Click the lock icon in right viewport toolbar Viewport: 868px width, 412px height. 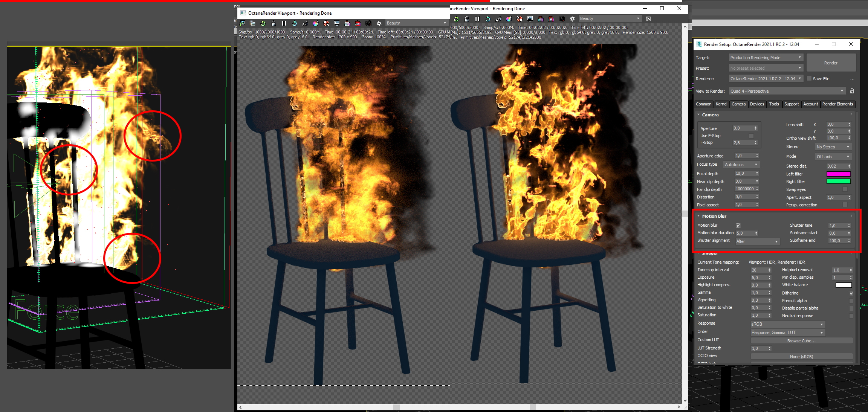(467, 19)
